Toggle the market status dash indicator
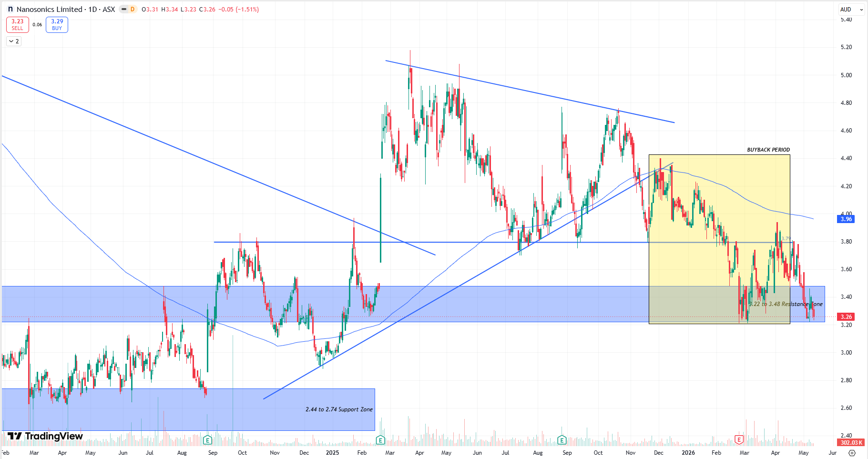The width and height of the screenshot is (868, 459). pyautogui.click(x=124, y=9)
